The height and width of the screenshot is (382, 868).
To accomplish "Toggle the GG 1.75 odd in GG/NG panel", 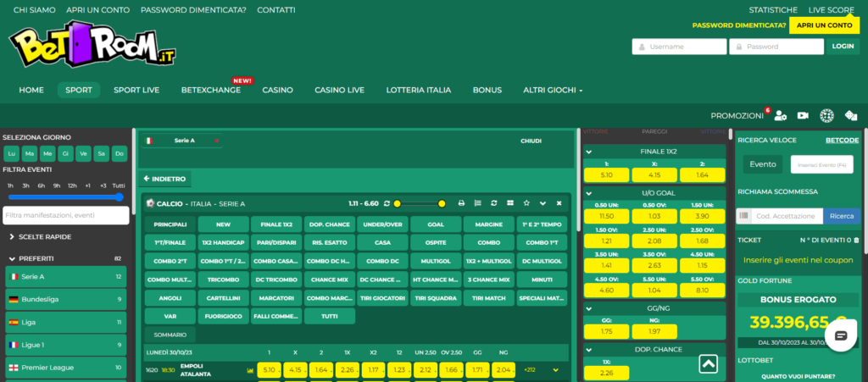I will pos(606,332).
